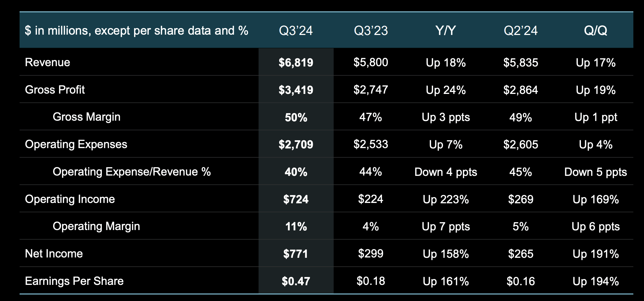Select the $0.47 earnings per share value

point(296,281)
